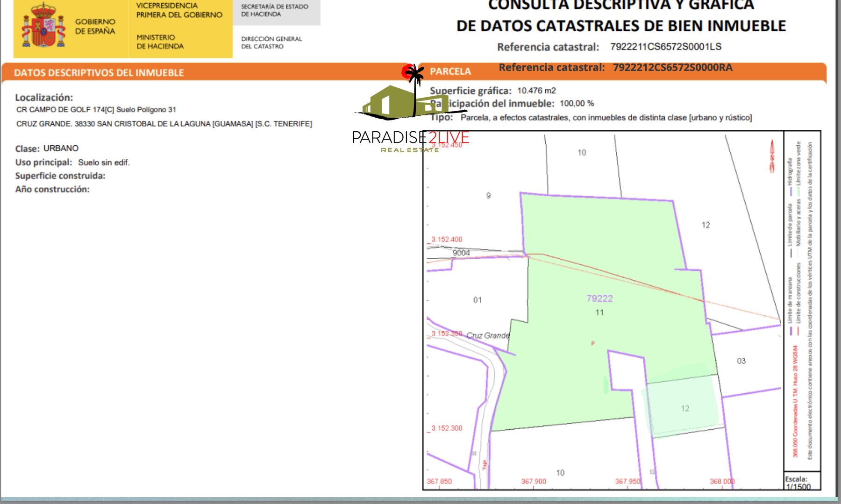Click parcel '01' label on map
841x504 pixels.
click(477, 300)
